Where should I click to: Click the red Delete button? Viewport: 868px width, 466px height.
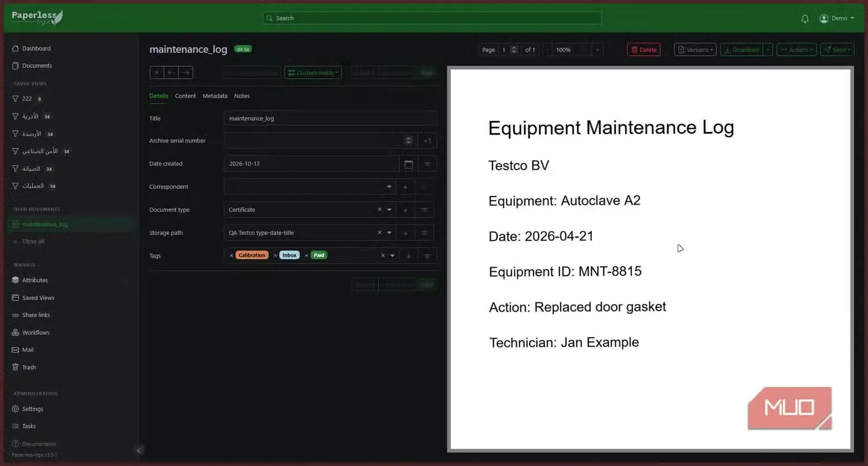(643, 50)
